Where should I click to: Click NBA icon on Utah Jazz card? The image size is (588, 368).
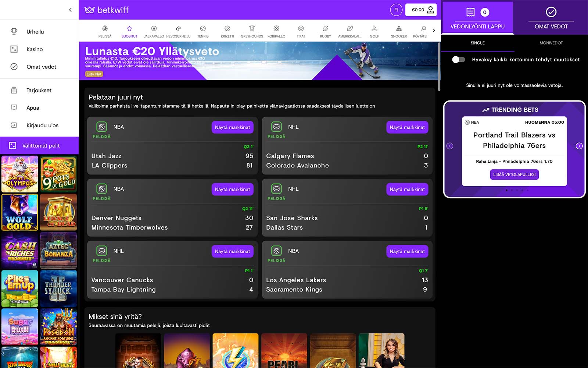[102, 127]
